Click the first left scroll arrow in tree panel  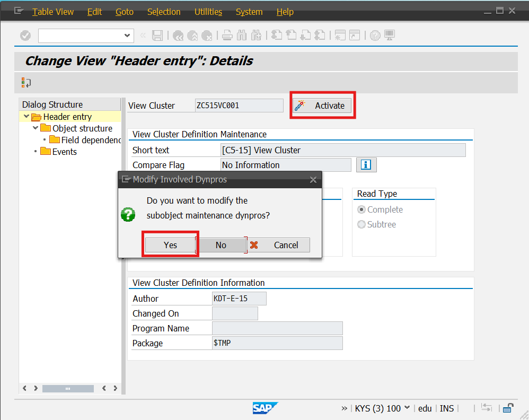[24, 388]
